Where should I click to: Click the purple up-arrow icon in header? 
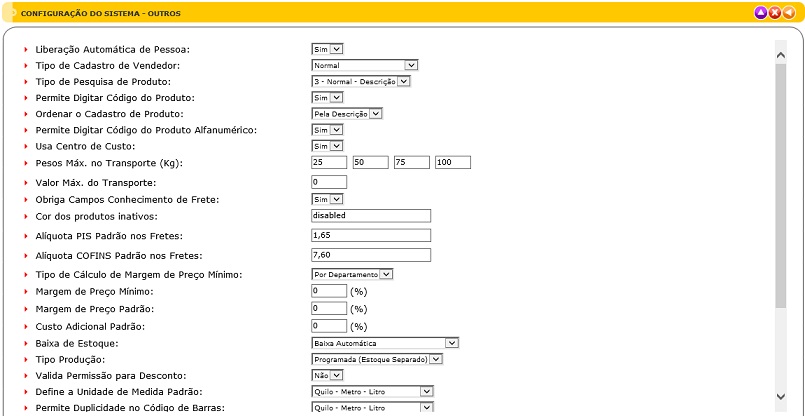pos(761,12)
